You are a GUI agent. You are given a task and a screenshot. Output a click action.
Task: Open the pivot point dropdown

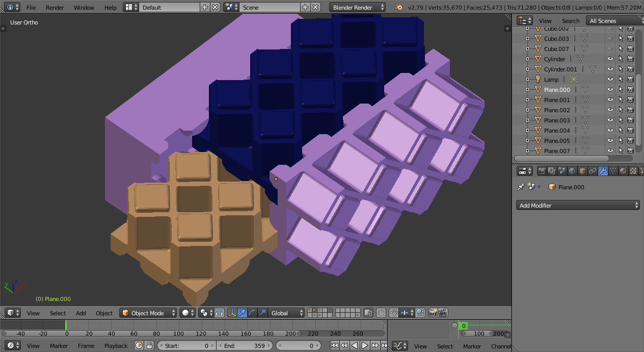206,313
